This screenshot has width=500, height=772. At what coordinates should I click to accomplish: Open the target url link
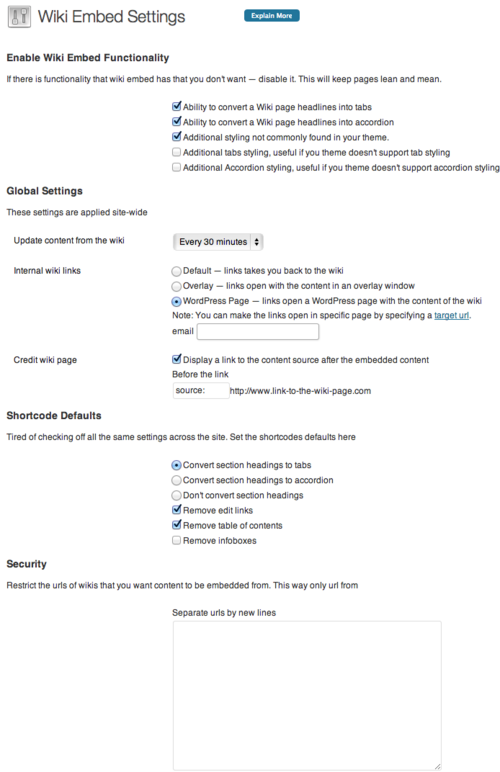pyautogui.click(x=451, y=315)
